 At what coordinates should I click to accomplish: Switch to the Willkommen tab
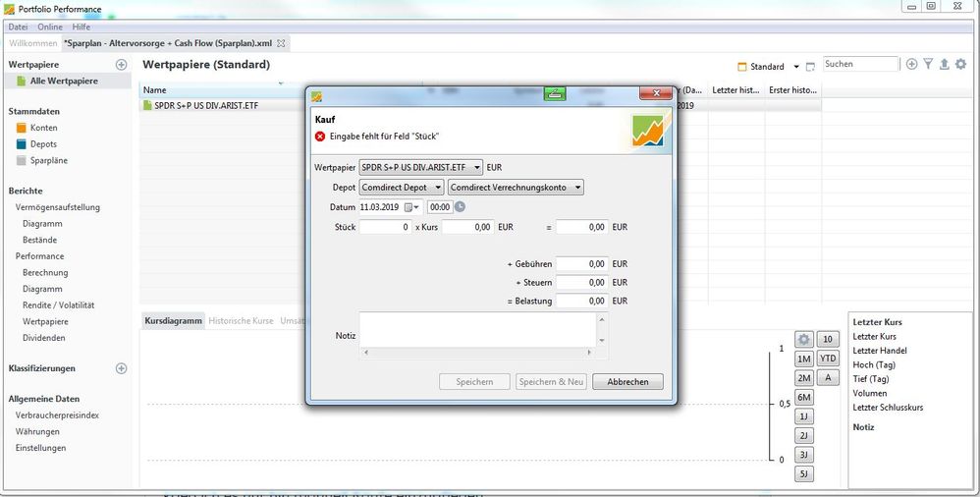pyautogui.click(x=32, y=43)
